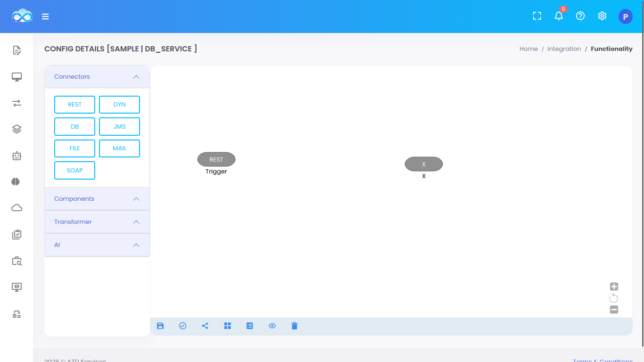The height and width of the screenshot is (362, 644).
Task: Go to Home breadcrumb
Action: (528, 49)
